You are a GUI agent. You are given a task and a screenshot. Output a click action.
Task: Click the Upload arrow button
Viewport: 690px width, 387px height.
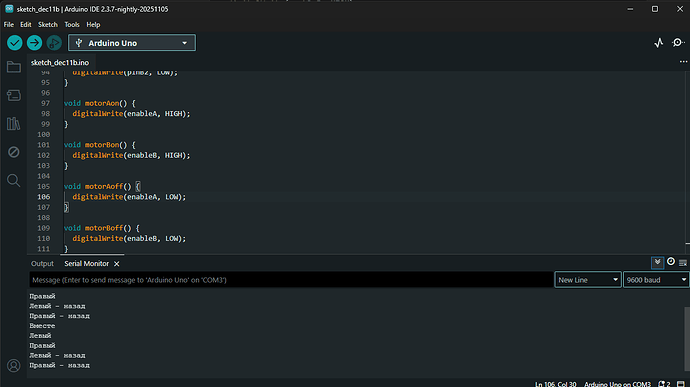click(x=34, y=43)
